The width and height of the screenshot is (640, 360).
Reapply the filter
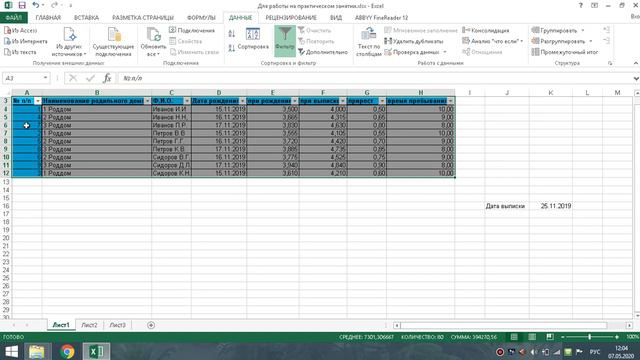coord(316,41)
